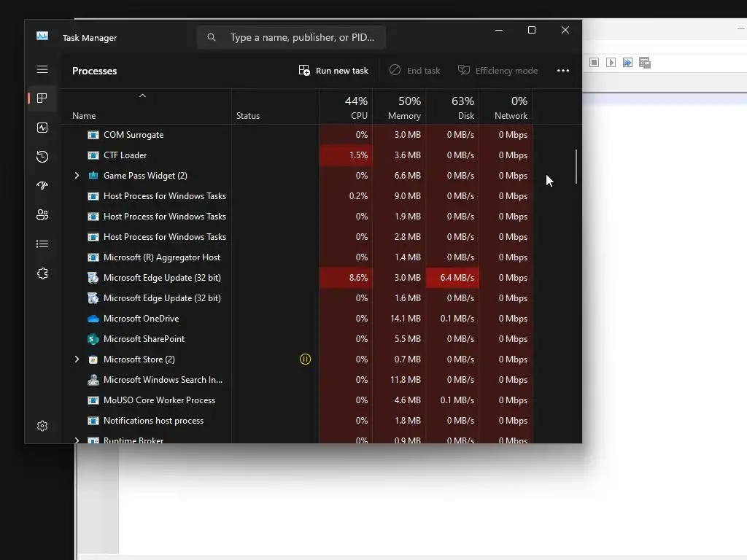Click the COM Surrogate process icon
The image size is (747, 560).
[x=93, y=135]
